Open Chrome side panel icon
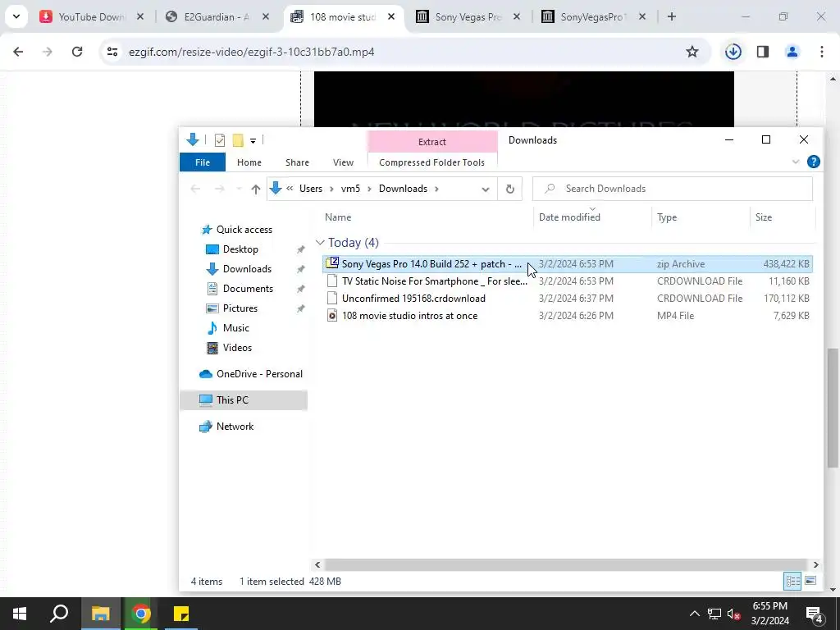840x630 pixels. point(763,52)
